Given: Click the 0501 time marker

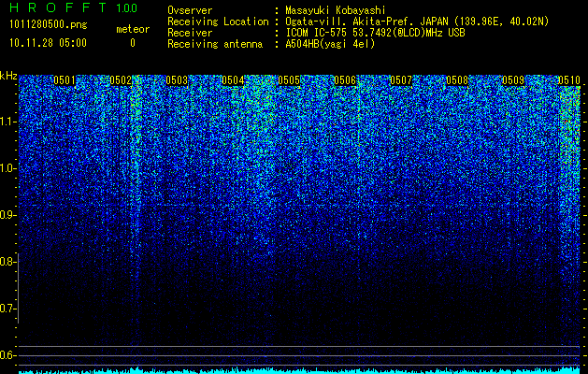Looking at the screenshot, I should coord(65,80).
